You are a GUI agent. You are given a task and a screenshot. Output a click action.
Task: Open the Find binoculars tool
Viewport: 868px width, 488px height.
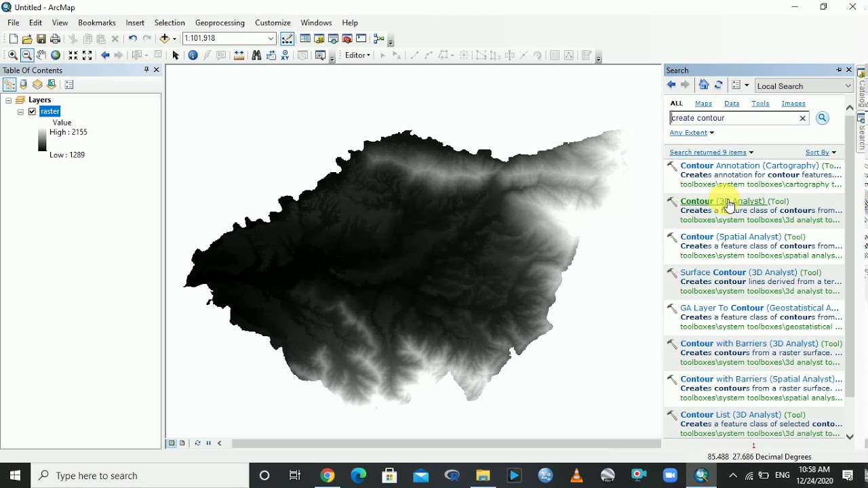click(256, 56)
